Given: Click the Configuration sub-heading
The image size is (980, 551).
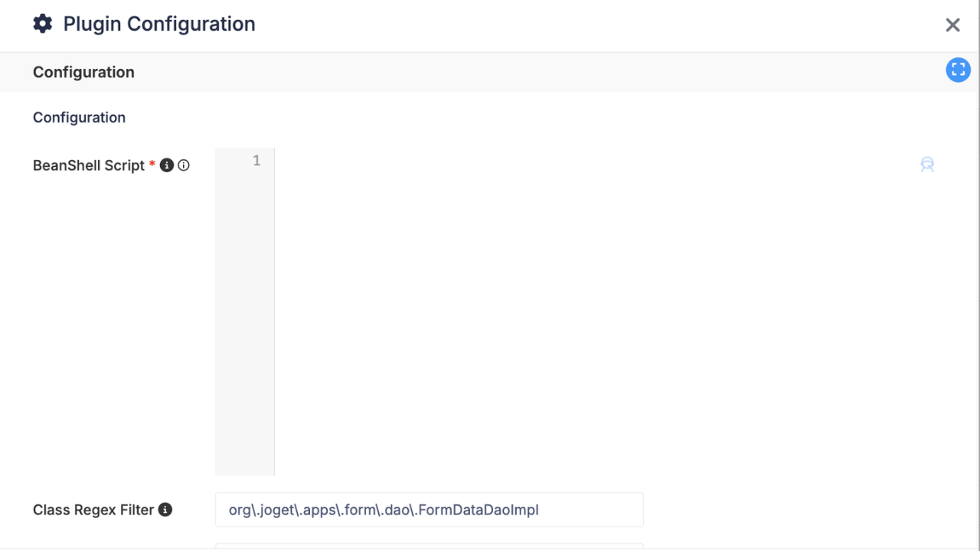Looking at the screenshot, I should [79, 117].
